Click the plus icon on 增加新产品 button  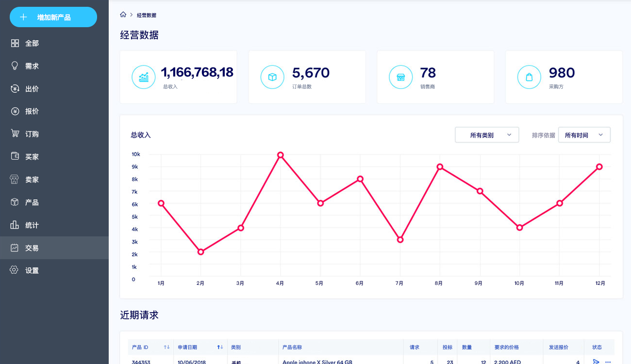[23, 17]
